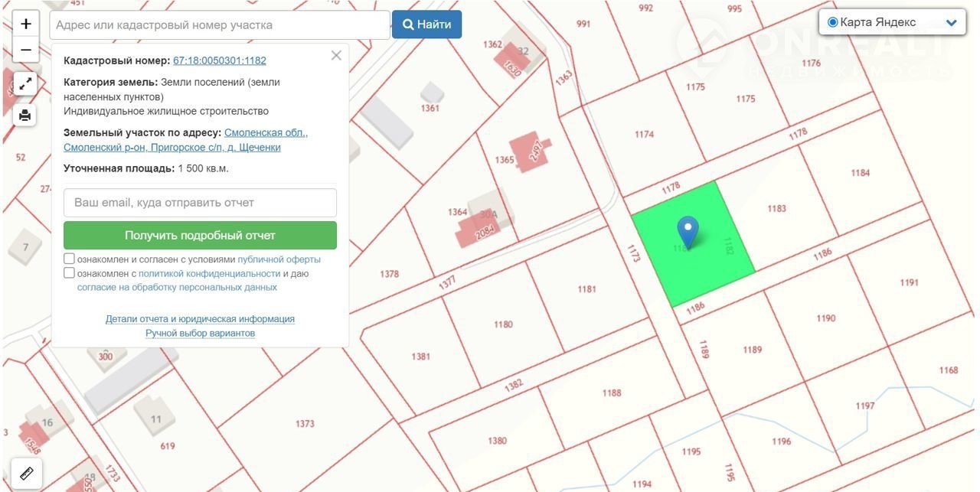Open Ручной выбор вариантов link
The height and width of the screenshot is (492, 980).
(x=200, y=334)
